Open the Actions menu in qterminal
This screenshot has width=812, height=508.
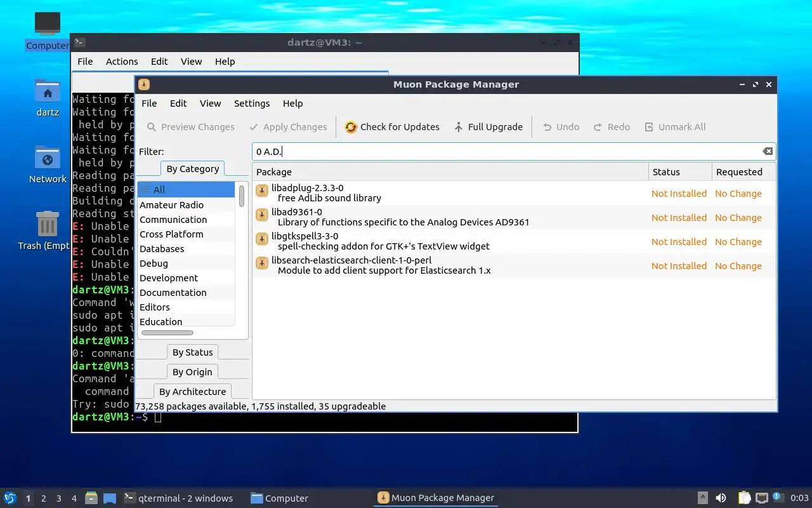(x=122, y=62)
